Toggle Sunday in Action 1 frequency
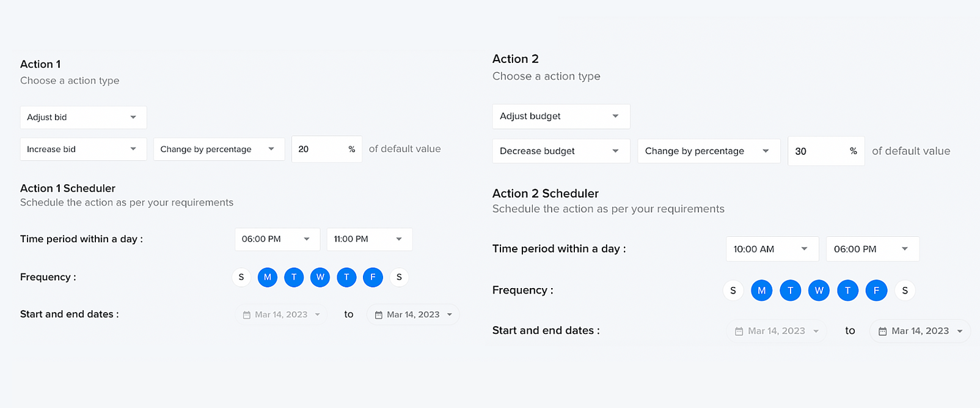 [241, 277]
